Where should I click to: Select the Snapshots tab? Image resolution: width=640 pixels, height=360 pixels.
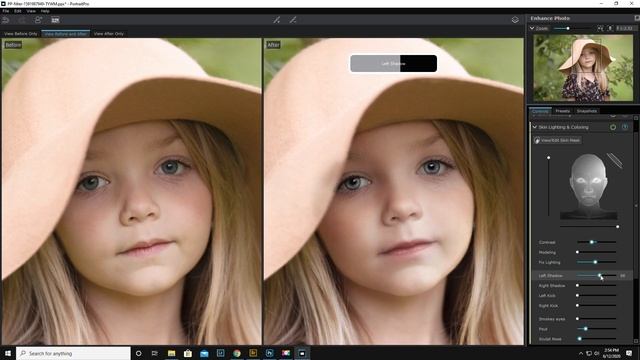tap(587, 111)
